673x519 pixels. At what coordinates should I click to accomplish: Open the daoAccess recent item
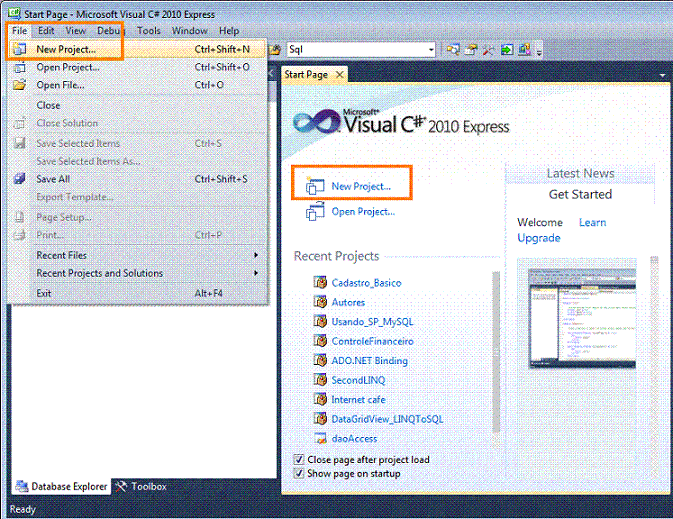click(x=354, y=438)
